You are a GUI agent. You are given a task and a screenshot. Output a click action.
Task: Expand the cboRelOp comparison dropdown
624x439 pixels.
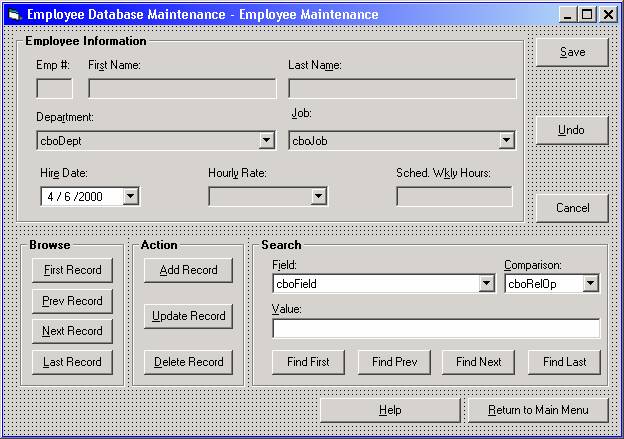[x=591, y=284]
